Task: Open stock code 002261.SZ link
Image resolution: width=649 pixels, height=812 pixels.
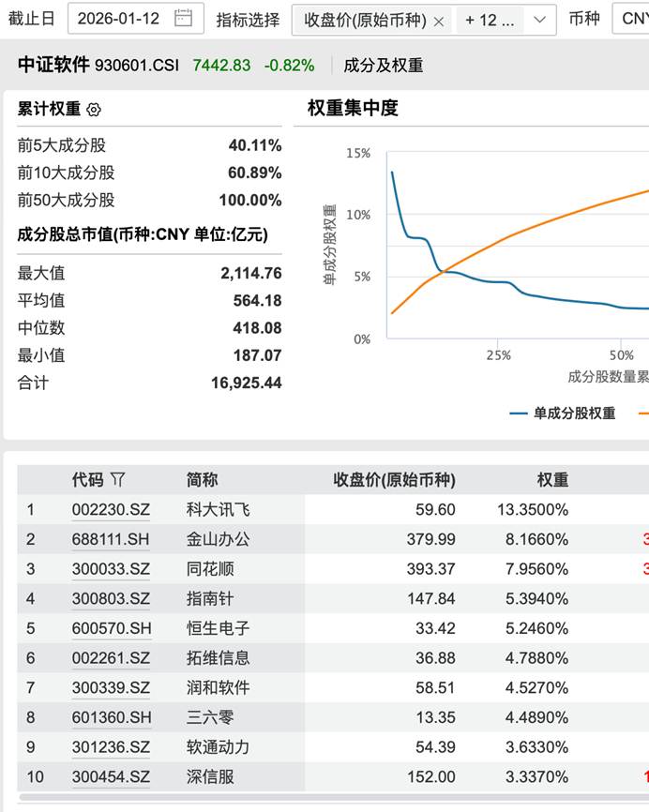Action: 111,658
